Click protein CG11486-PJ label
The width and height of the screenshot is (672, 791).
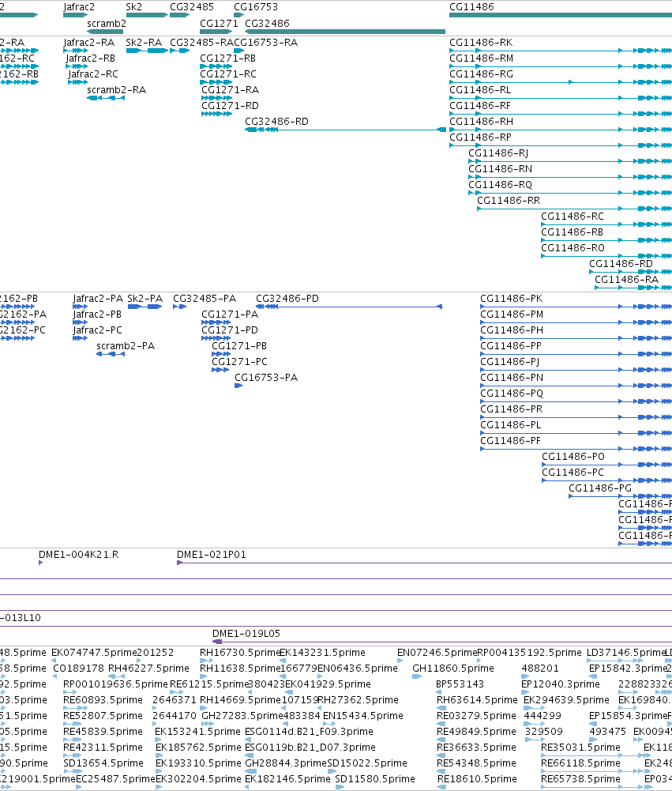tap(509, 362)
